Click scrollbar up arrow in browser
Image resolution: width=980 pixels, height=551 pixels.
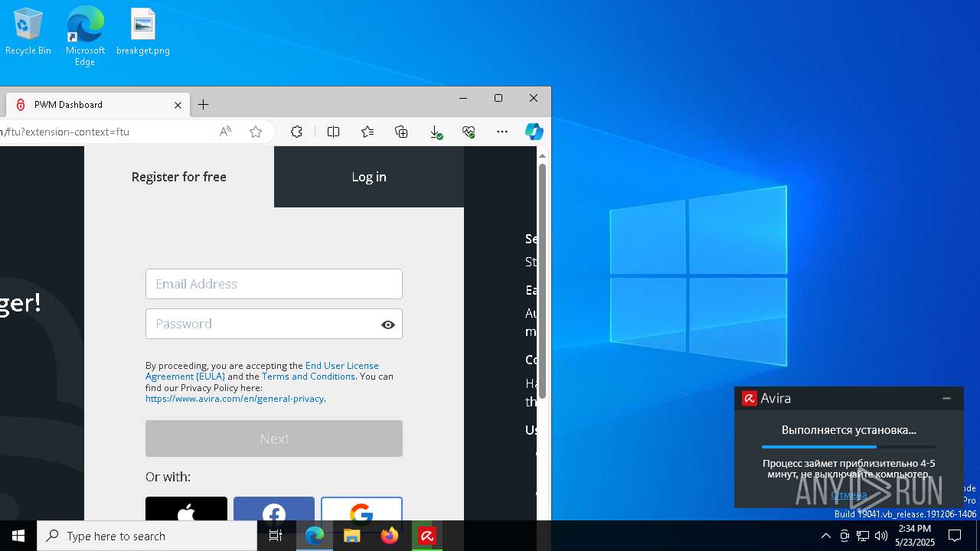tap(542, 155)
